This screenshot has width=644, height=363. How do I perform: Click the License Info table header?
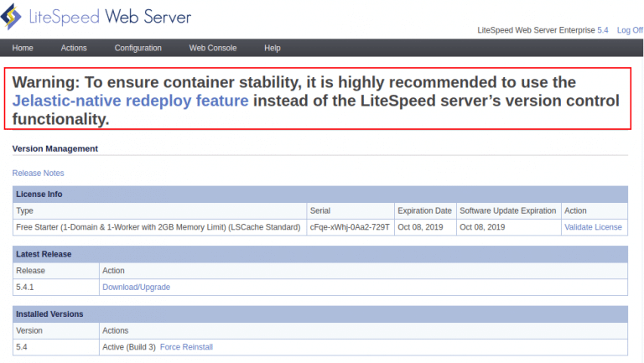coord(320,194)
